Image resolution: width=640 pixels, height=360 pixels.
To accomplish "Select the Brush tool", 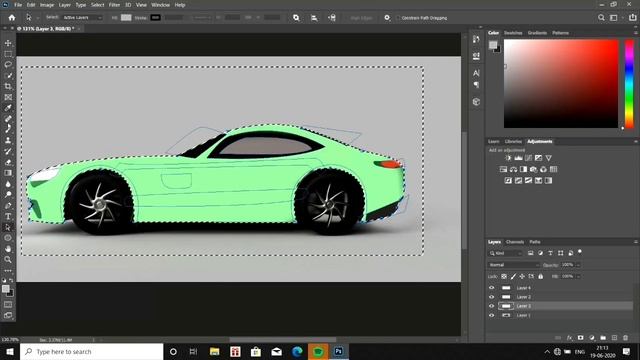I will tap(8, 129).
